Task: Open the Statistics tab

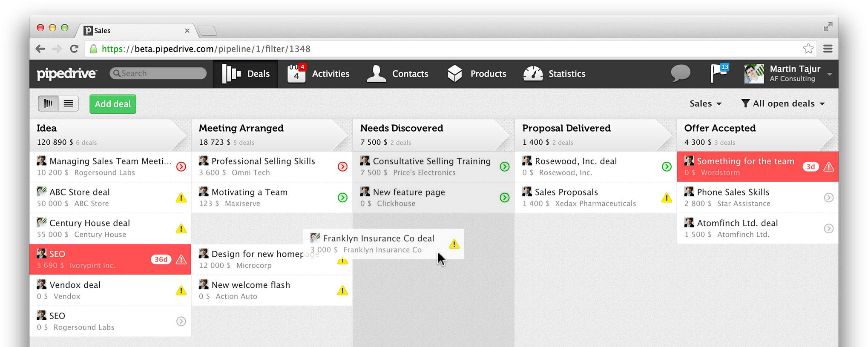Action: coord(554,74)
